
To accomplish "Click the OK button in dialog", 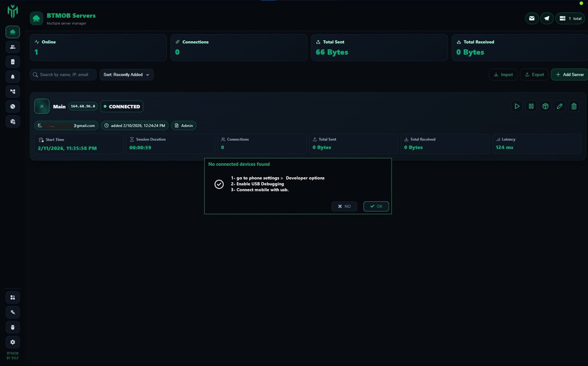I will pyautogui.click(x=376, y=206).
